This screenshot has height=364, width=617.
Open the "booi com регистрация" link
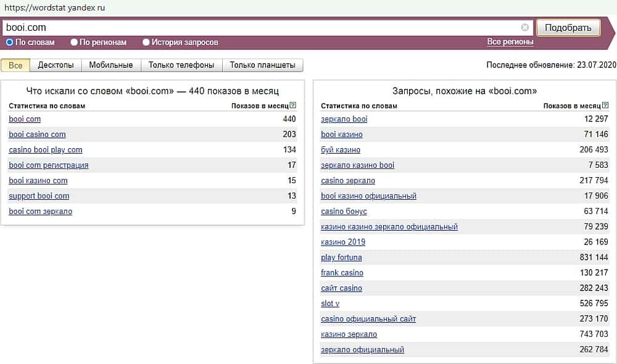(x=49, y=165)
